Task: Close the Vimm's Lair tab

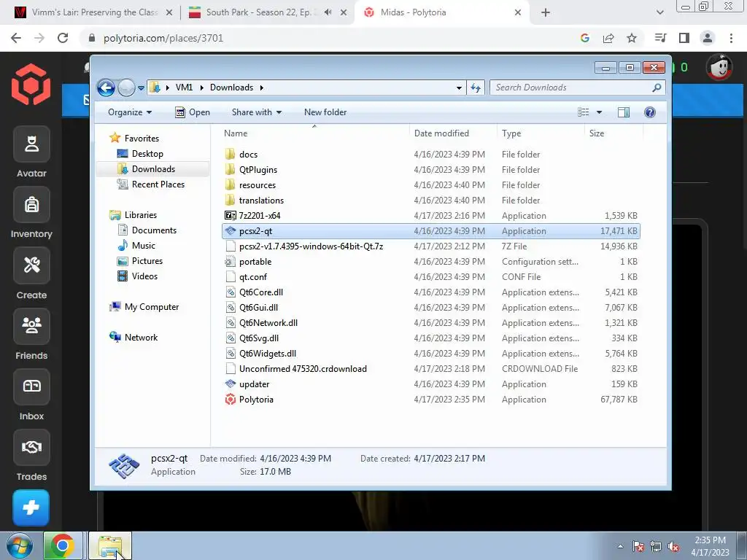Action: 169,12
